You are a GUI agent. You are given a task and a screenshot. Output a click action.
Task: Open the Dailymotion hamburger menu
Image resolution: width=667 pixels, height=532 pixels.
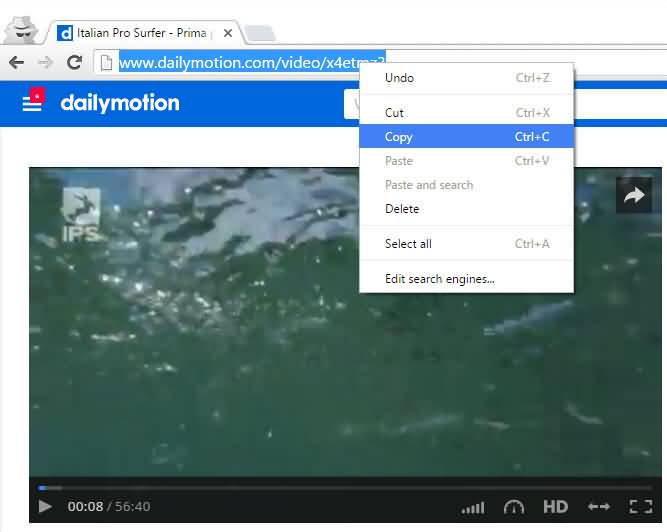coord(32,101)
